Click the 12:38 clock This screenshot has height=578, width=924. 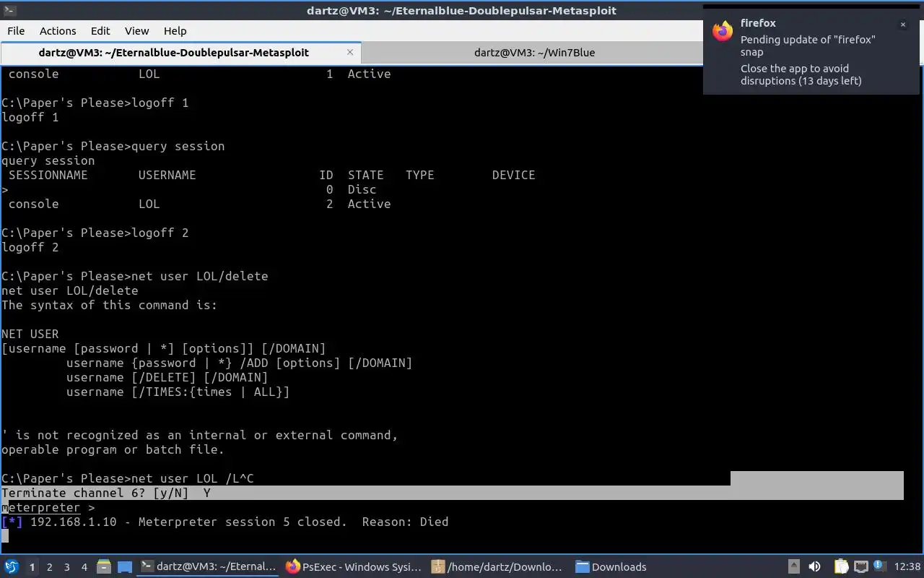907,567
